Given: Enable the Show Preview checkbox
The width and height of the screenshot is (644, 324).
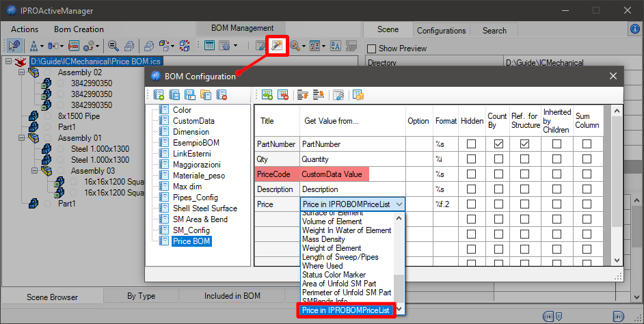Looking at the screenshot, I should point(372,49).
